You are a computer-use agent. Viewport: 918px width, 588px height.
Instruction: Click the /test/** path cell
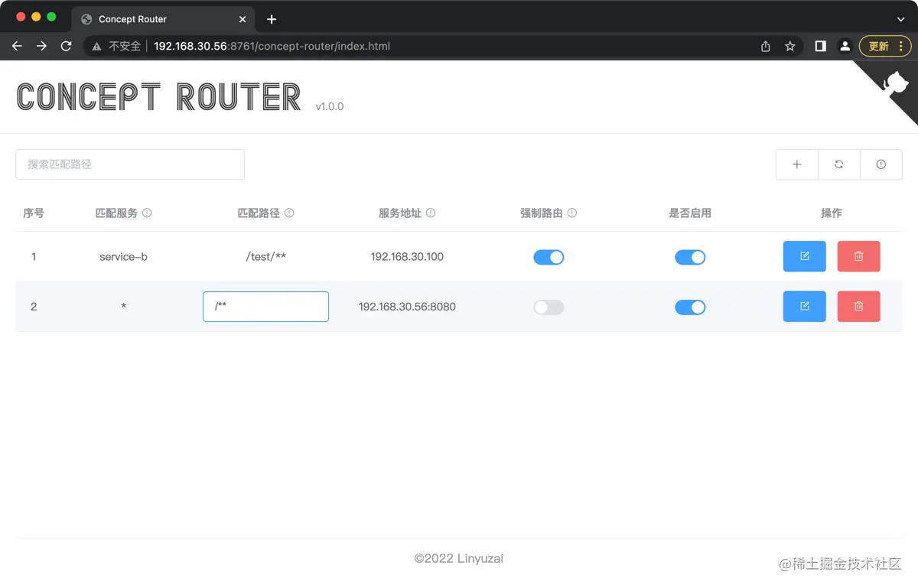[265, 257]
